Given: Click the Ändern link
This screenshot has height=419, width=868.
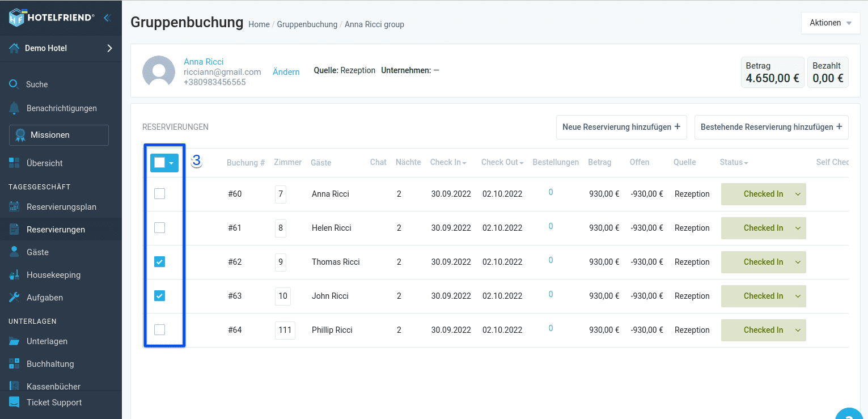Looking at the screenshot, I should [286, 72].
